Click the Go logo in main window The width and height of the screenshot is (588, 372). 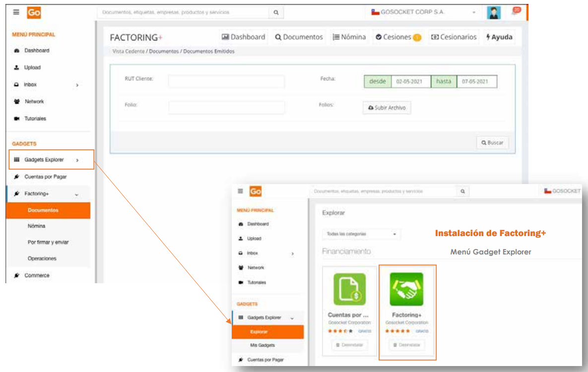click(x=34, y=12)
